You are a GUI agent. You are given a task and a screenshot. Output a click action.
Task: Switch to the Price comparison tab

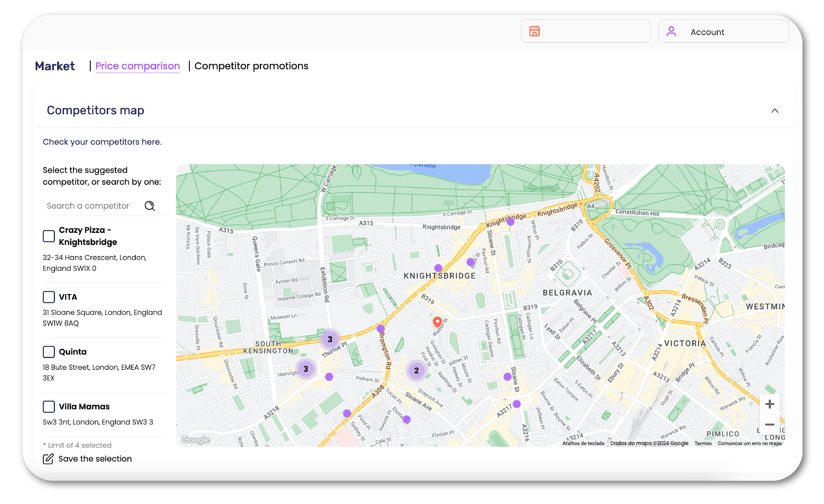[137, 66]
